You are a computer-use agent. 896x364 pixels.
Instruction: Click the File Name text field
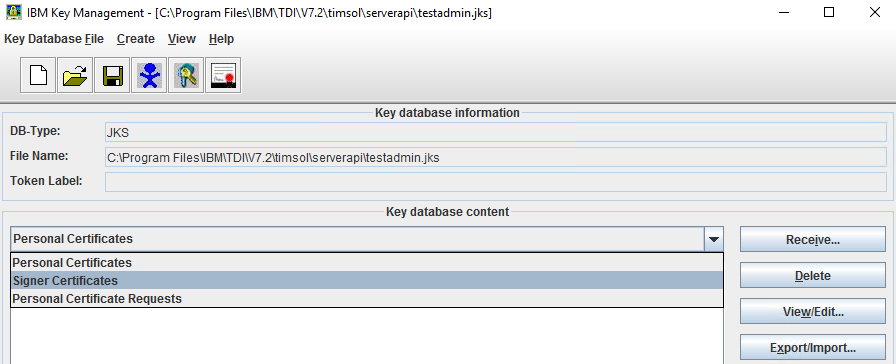click(x=495, y=157)
